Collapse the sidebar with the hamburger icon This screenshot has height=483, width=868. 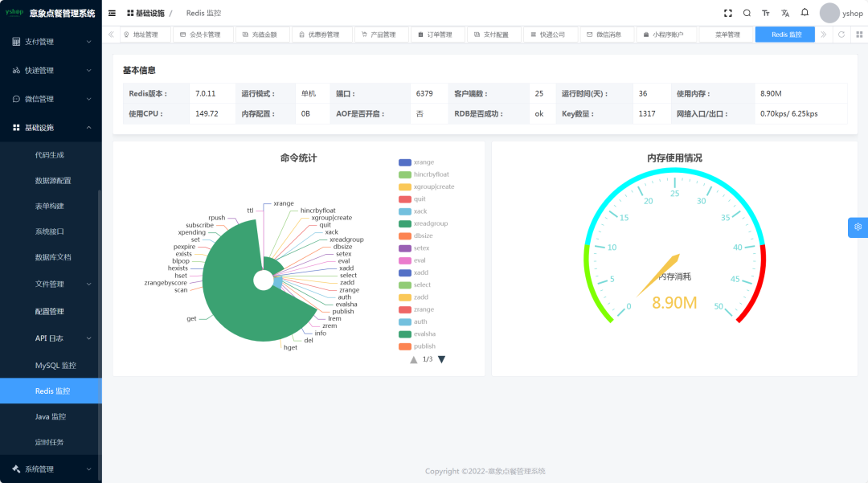point(112,14)
